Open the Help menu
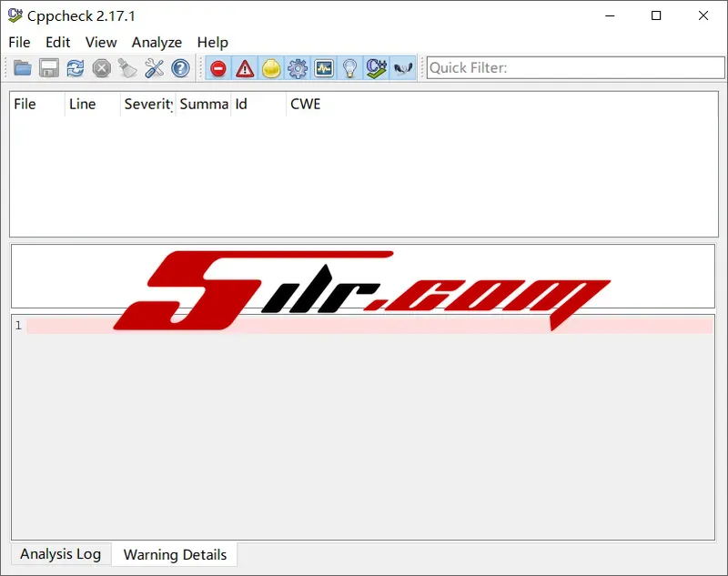 (x=213, y=42)
